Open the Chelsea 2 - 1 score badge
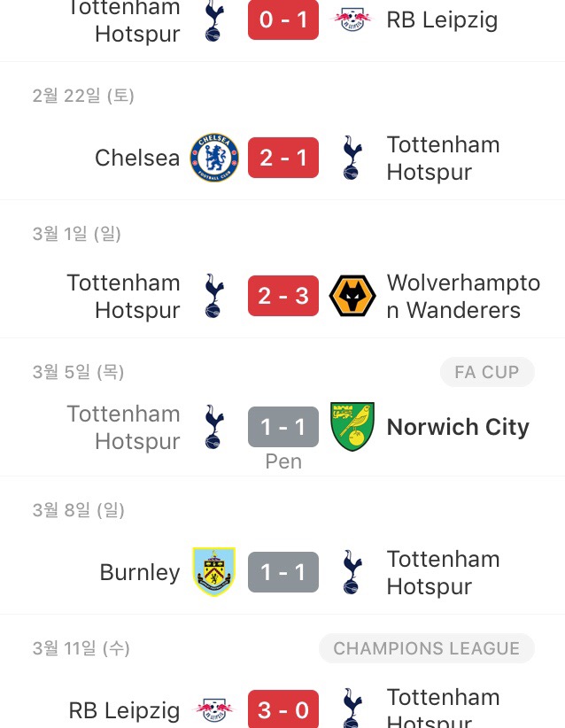Viewport: 565px width, 728px height. point(283,159)
